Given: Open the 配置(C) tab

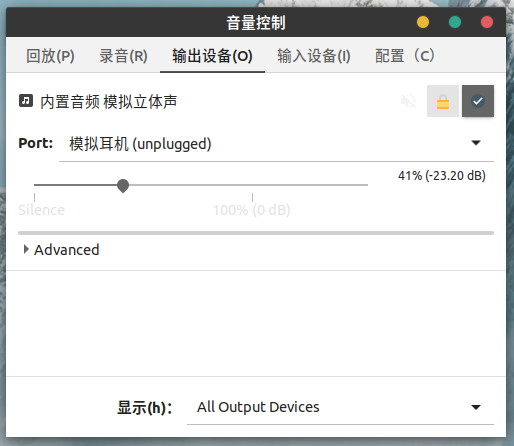Looking at the screenshot, I should pyautogui.click(x=405, y=56).
